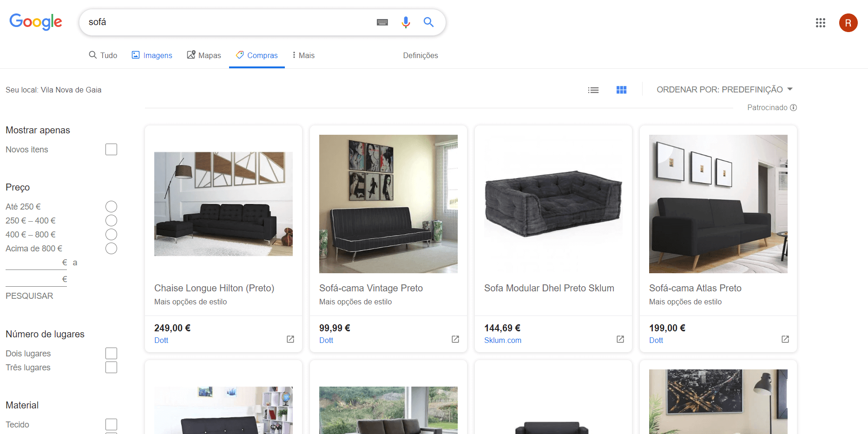868x434 pixels.
Task: Open the on-screen keyboard icon
Action: [382, 22]
